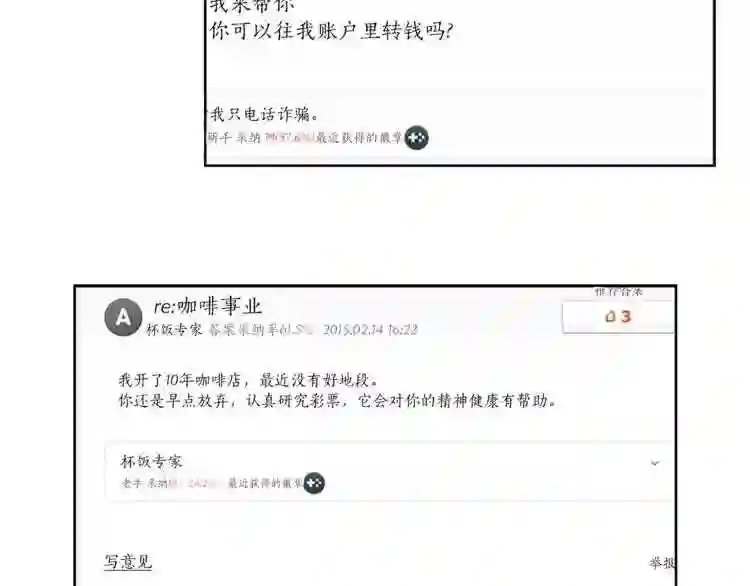Click 最近获得的徽章 label in profile card

[265, 483]
